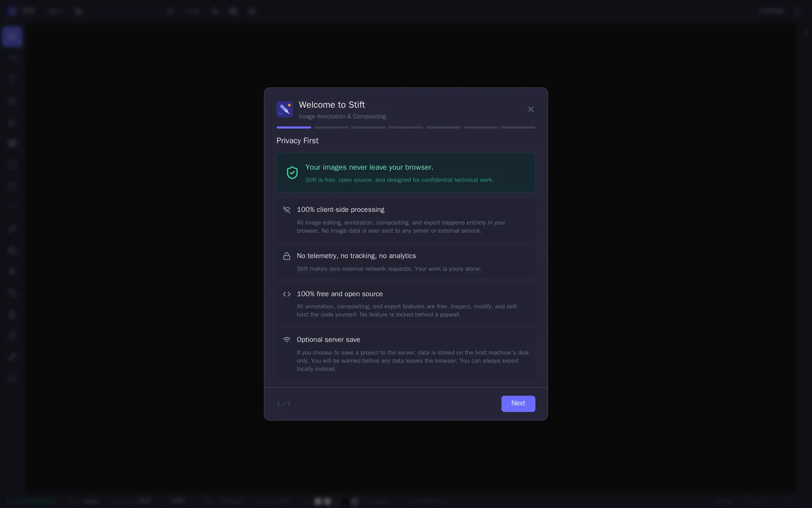
Task: Click the padlock icon beside No telemetry
Action: [286, 256]
